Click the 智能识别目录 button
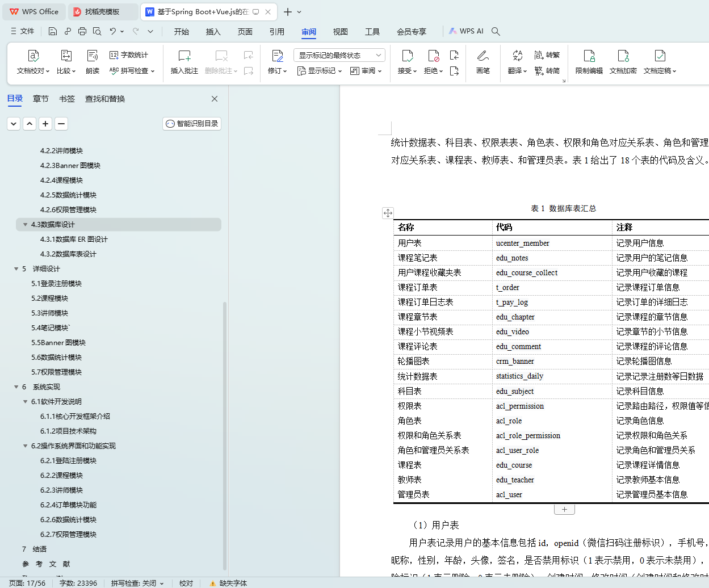This screenshot has height=588, width=709. tap(192, 124)
